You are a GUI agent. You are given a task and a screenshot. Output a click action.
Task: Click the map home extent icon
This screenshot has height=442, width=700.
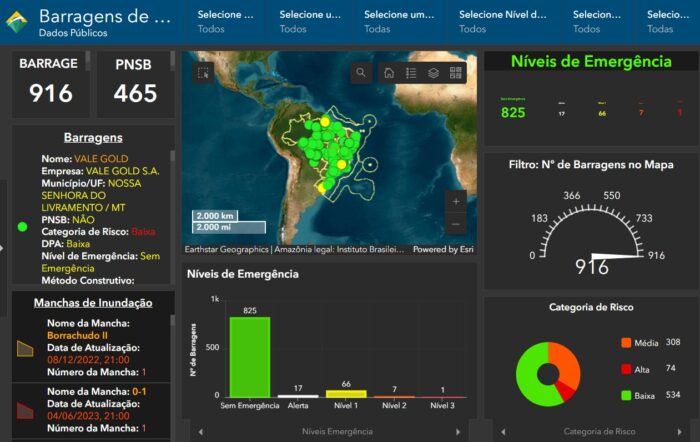coord(389,73)
